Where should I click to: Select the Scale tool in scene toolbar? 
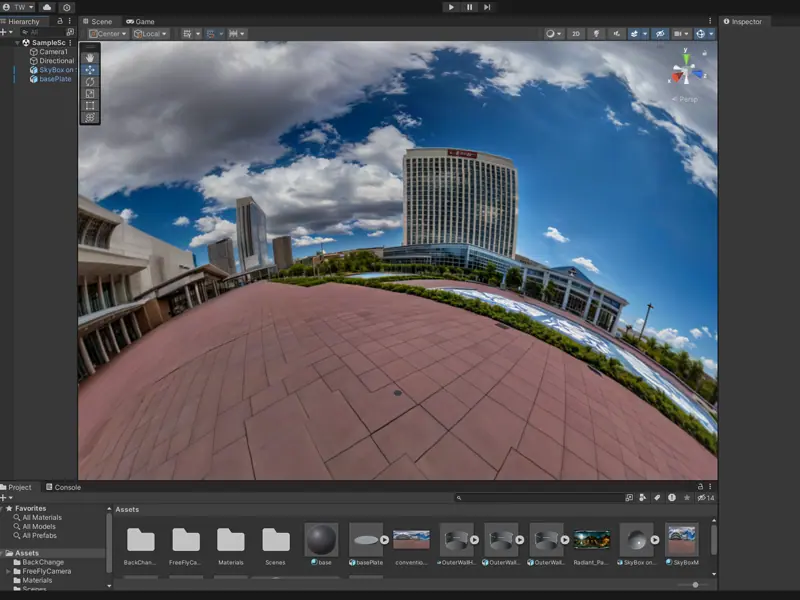click(x=90, y=94)
